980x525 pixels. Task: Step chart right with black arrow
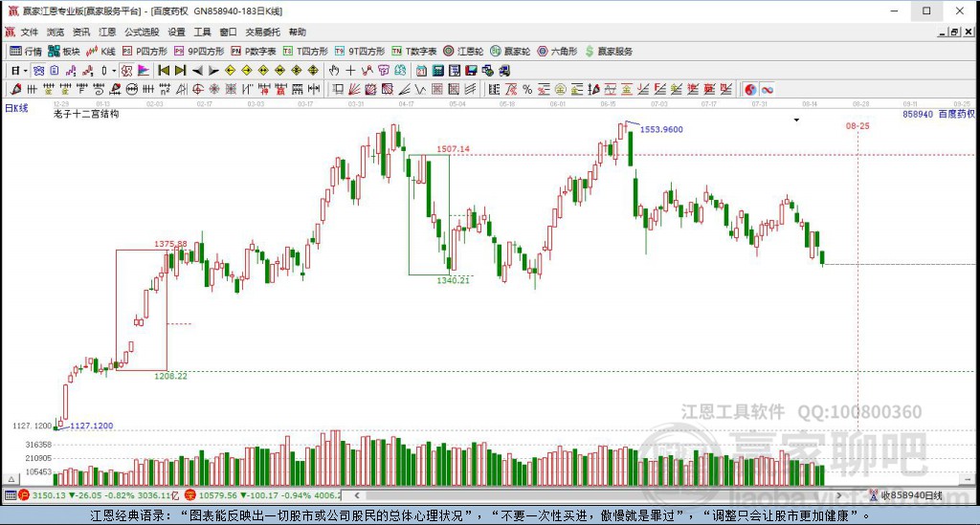(213, 70)
